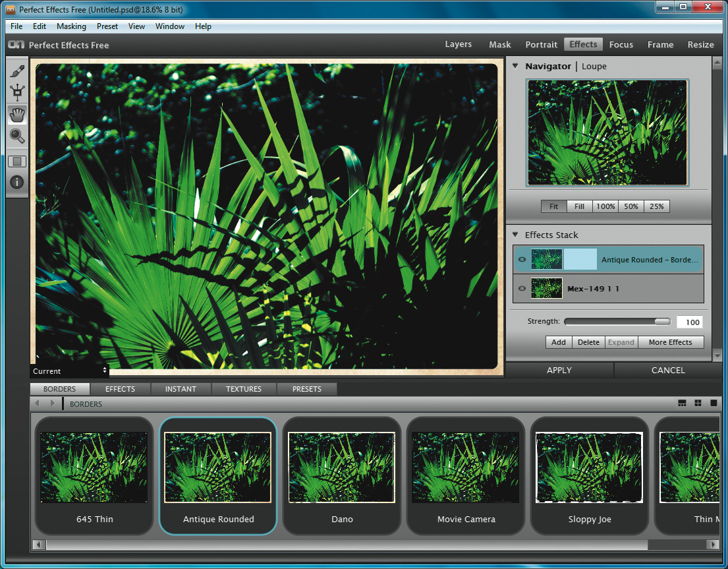The height and width of the screenshot is (569, 728).
Task: Activate the Hand pan tool
Action: tap(18, 115)
